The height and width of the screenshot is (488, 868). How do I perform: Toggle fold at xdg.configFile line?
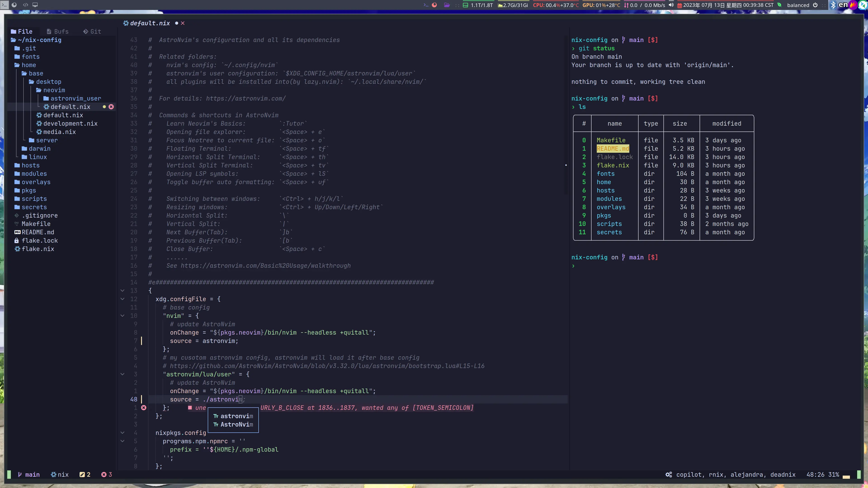tap(123, 299)
